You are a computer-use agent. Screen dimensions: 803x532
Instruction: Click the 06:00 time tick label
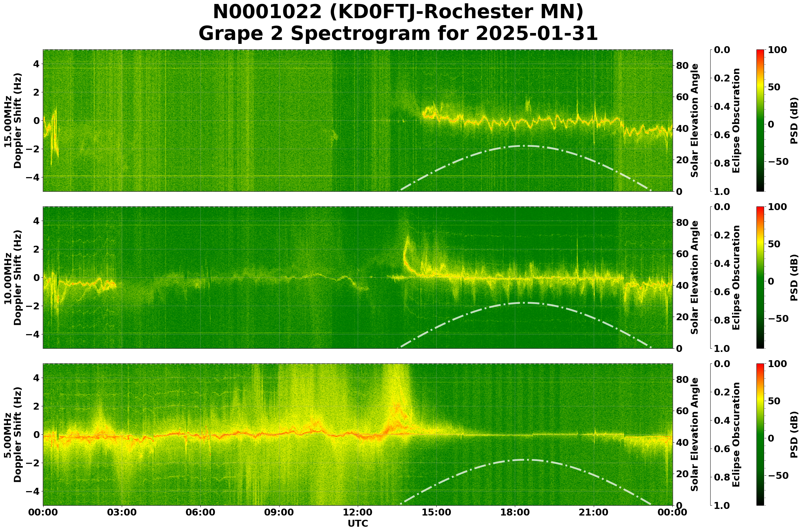200,512
